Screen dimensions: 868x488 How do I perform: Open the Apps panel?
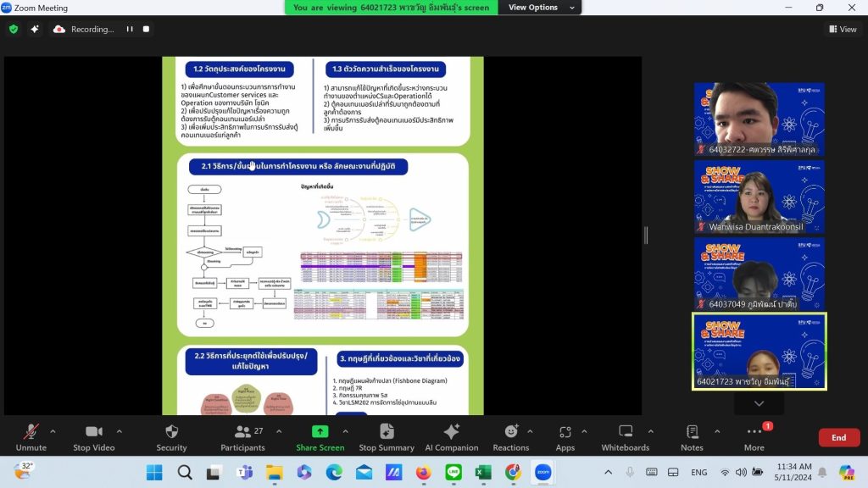tap(565, 438)
